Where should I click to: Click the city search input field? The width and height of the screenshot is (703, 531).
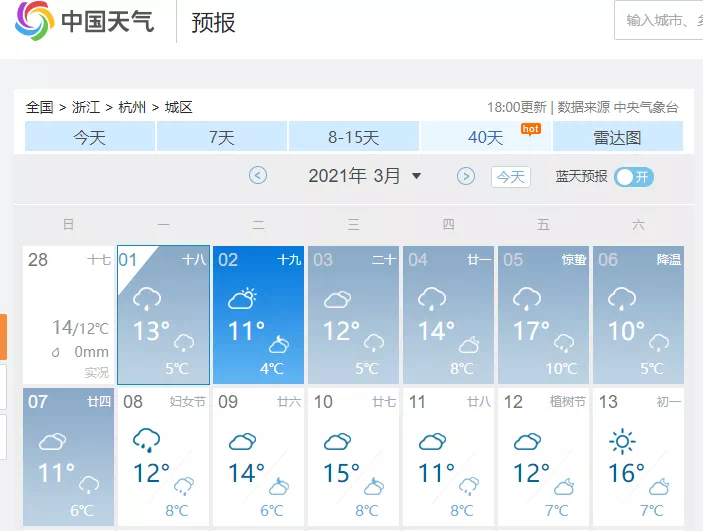pyautogui.click(x=662, y=20)
